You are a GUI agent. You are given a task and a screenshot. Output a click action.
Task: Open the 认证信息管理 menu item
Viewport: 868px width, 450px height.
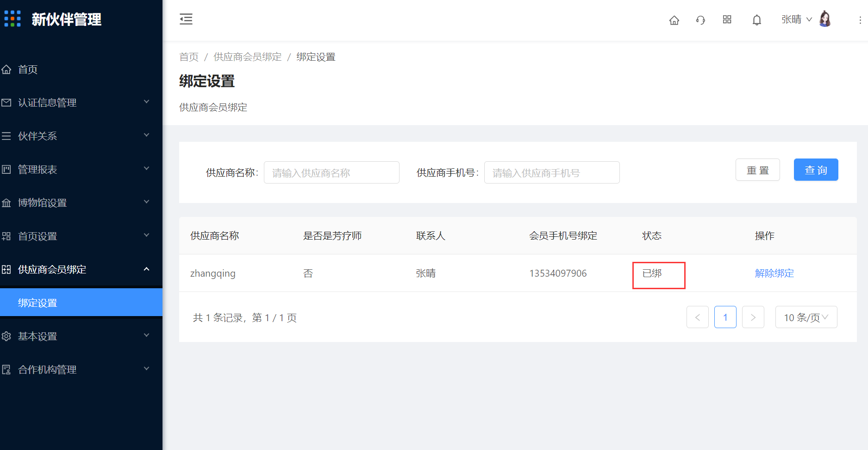[81, 103]
